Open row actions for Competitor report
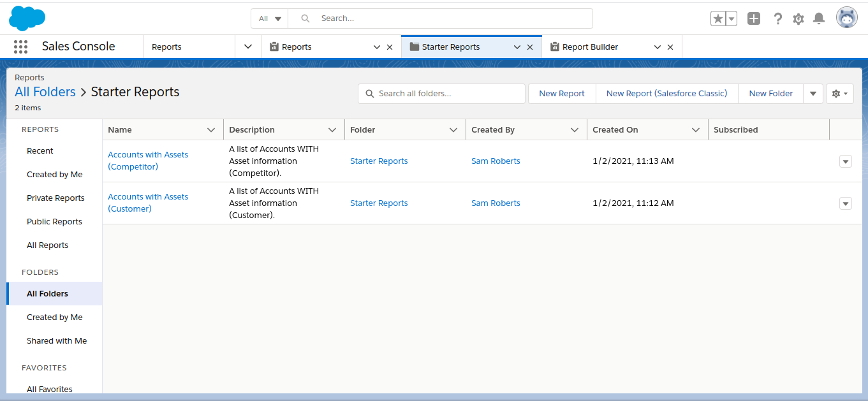This screenshot has height=401, width=868. tap(846, 161)
